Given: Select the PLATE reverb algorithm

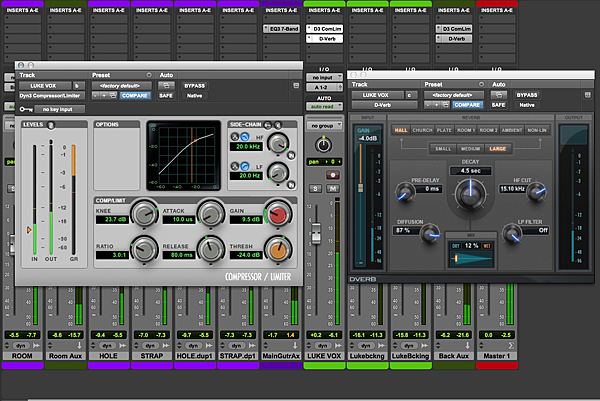Looking at the screenshot, I should 444,130.
